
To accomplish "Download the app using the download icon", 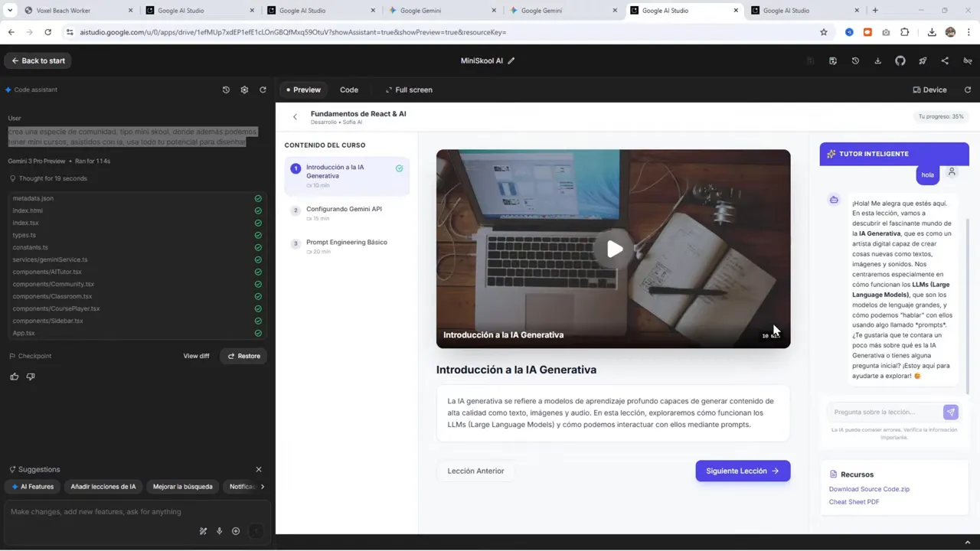I will 877,60.
